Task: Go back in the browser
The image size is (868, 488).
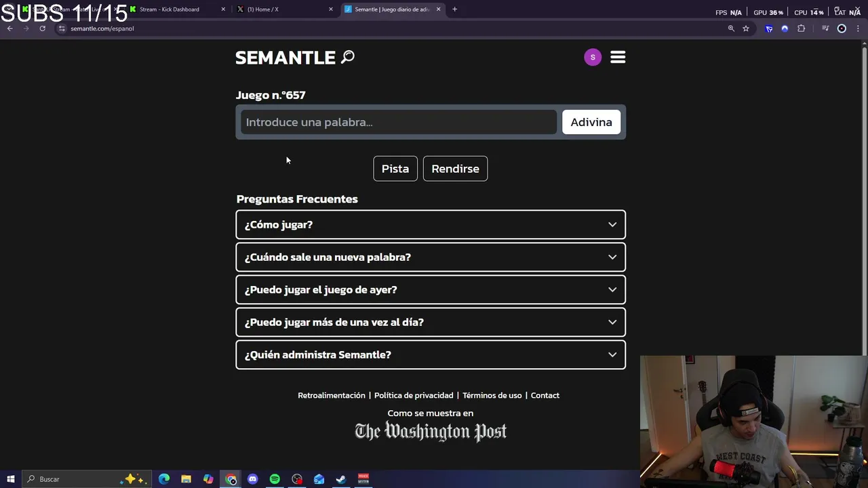Action: [9, 28]
